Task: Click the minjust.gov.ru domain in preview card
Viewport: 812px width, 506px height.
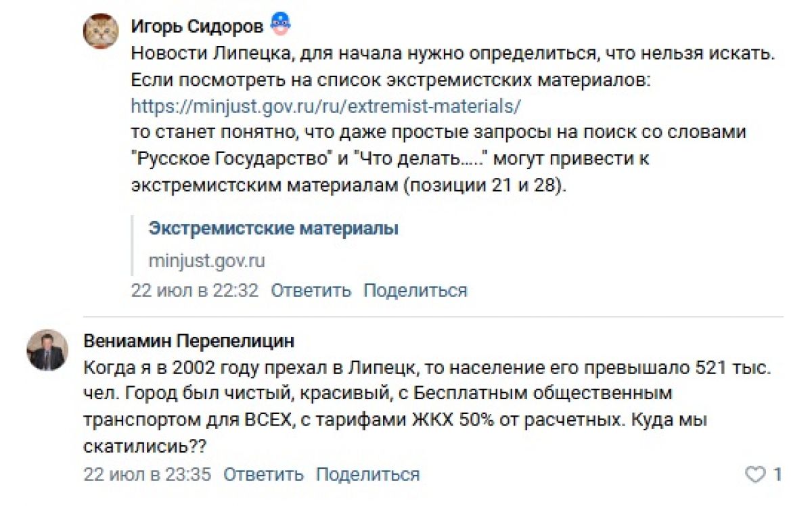Action: tap(206, 260)
